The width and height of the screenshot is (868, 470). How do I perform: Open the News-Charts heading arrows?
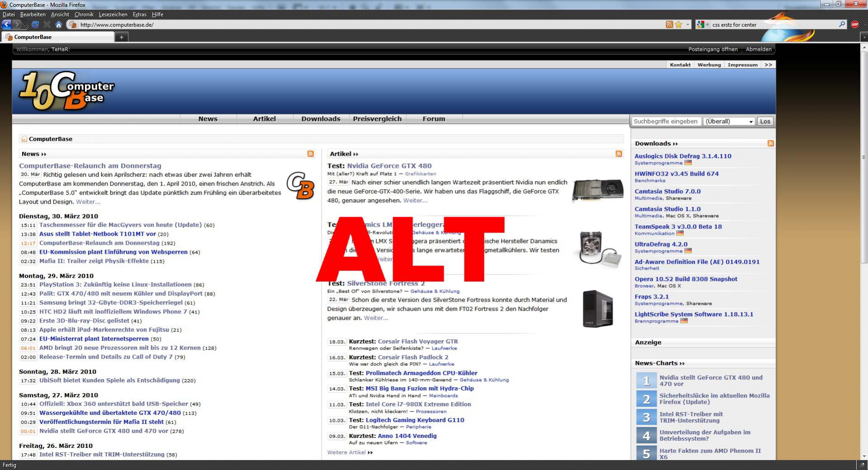[x=682, y=363]
